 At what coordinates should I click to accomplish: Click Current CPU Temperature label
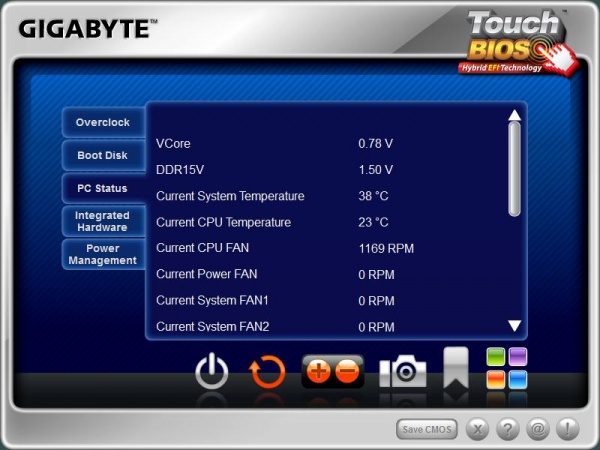pos(223,222)
